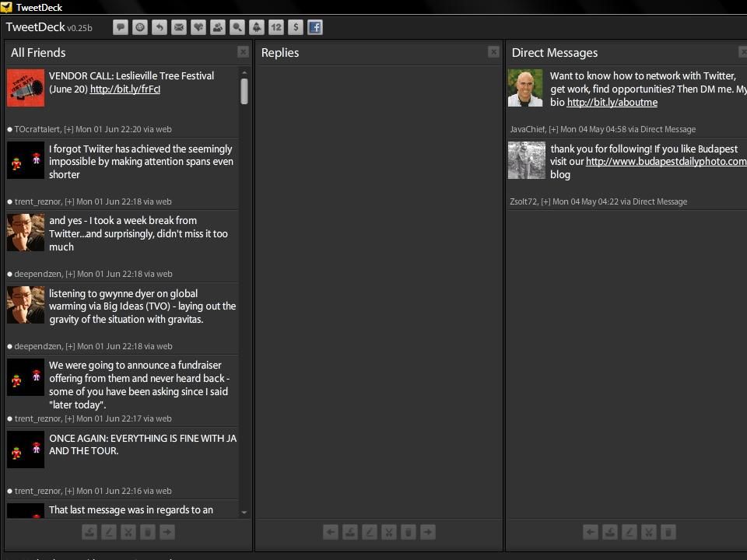This screenshot has height=560, width=747.
Task: Expand [+] on deependzen week break tweet
Action: pyautogui.click(x=71, y=275)
